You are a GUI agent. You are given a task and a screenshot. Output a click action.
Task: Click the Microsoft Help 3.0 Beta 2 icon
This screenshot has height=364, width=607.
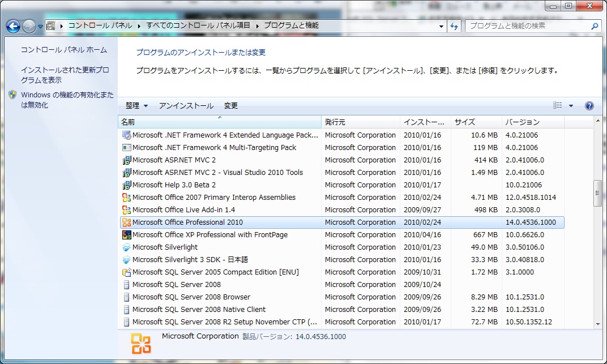pyautogui.click(x=127, y=185)
